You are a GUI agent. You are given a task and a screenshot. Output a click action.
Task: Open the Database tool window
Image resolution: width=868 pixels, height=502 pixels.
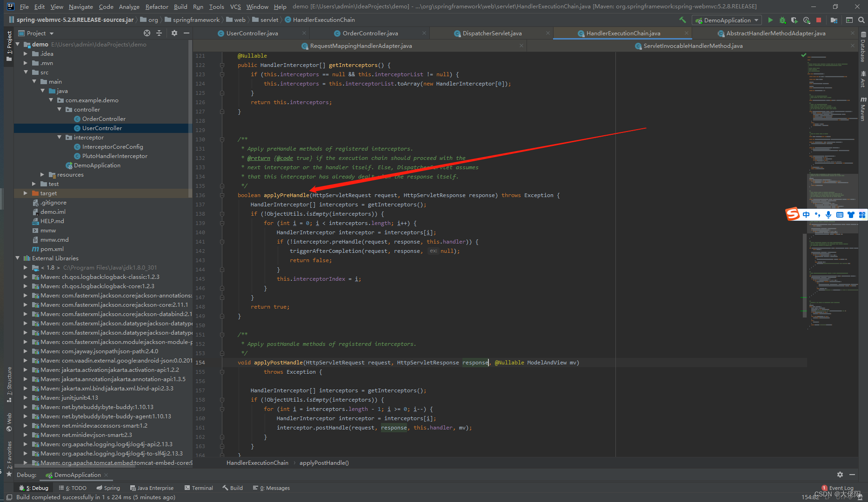[x=863, y=46]
